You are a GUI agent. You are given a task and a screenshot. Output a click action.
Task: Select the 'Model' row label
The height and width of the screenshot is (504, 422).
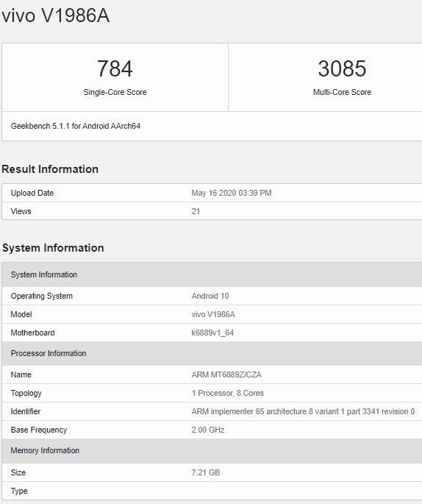coord(21,314)
